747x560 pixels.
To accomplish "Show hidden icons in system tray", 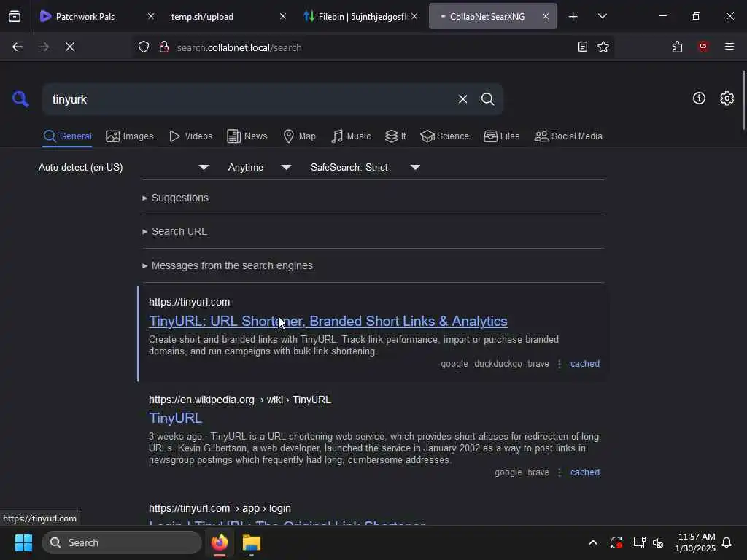I will click(x=593, y=542).
